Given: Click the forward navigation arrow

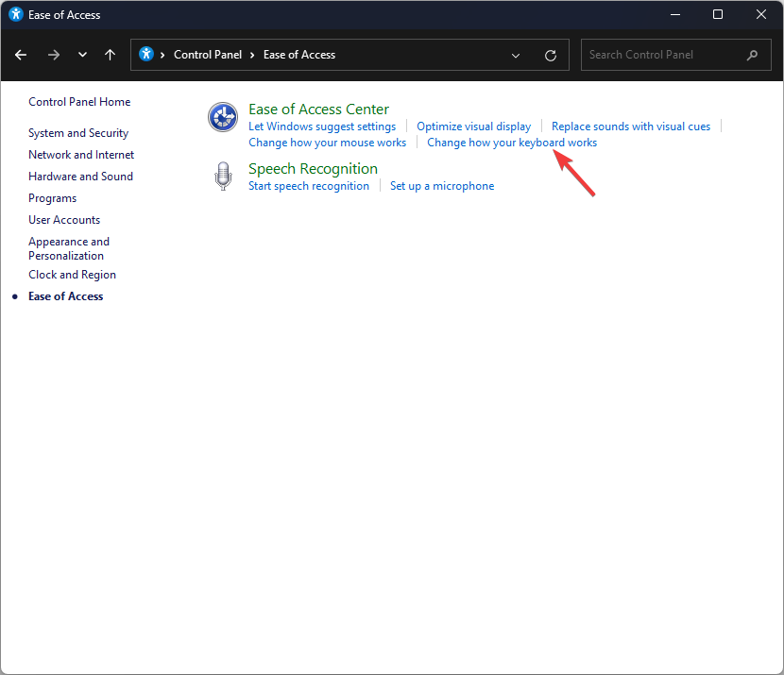Looking at the screenshot, I should [x=54, y=55].
